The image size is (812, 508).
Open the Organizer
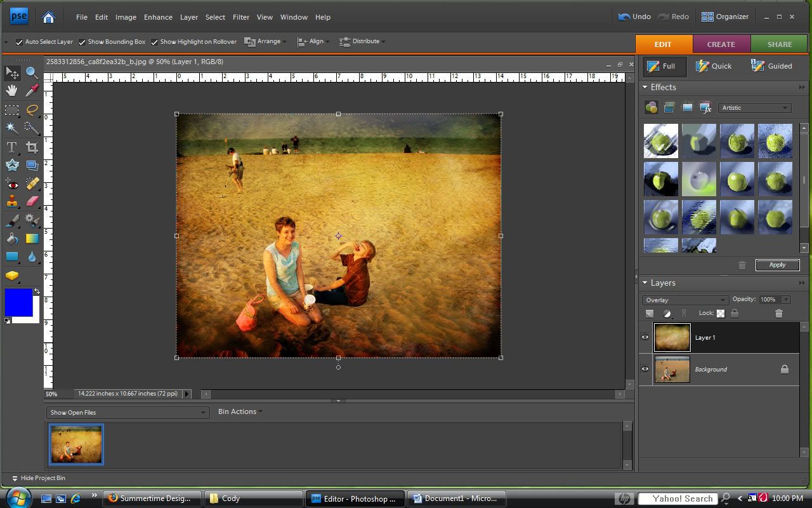tap(725, 17)
